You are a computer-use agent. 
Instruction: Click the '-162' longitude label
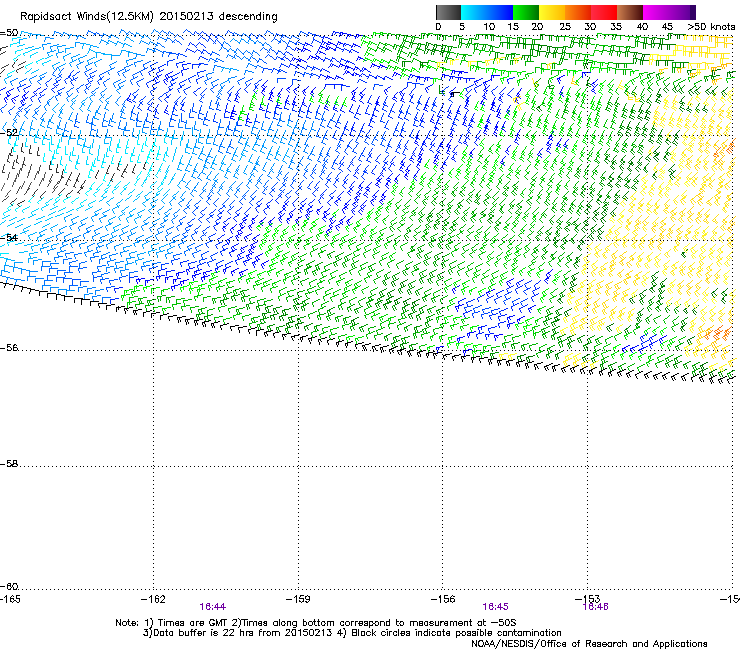pos(153,599)
